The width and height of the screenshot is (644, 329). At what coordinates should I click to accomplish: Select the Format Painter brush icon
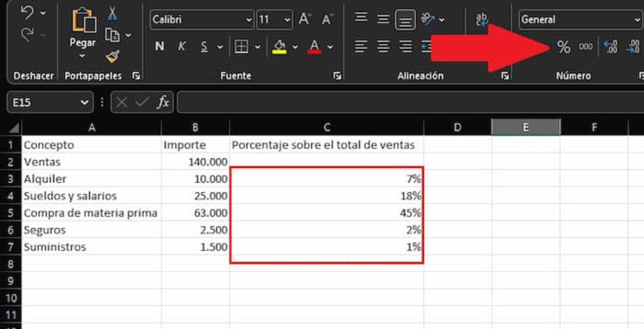pyautogui.click(x=113, y=56)
